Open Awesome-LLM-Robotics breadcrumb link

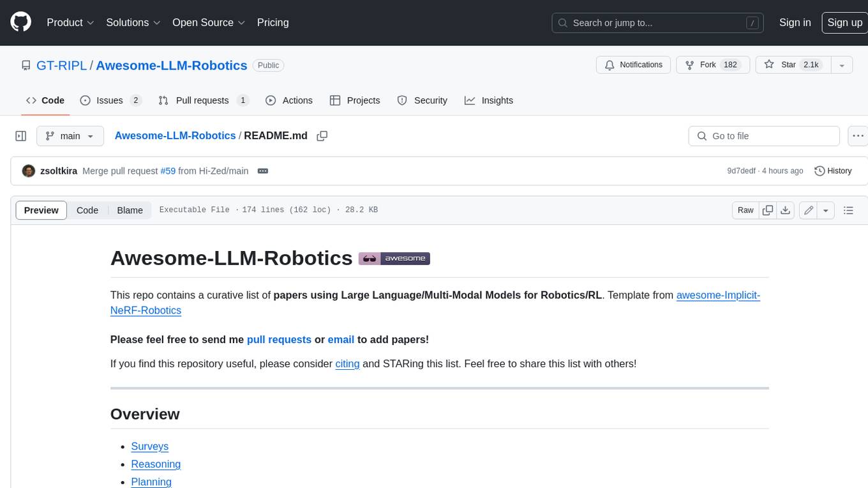point(175,135)
